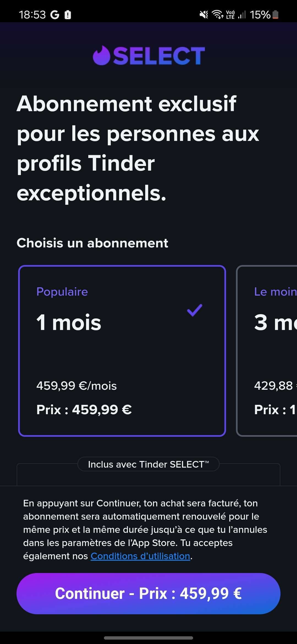This screenshot has width=297, height=644.
Task: Tap the Tinder flame logo icon
Action: pyautogui.click(x=101, y=56)
